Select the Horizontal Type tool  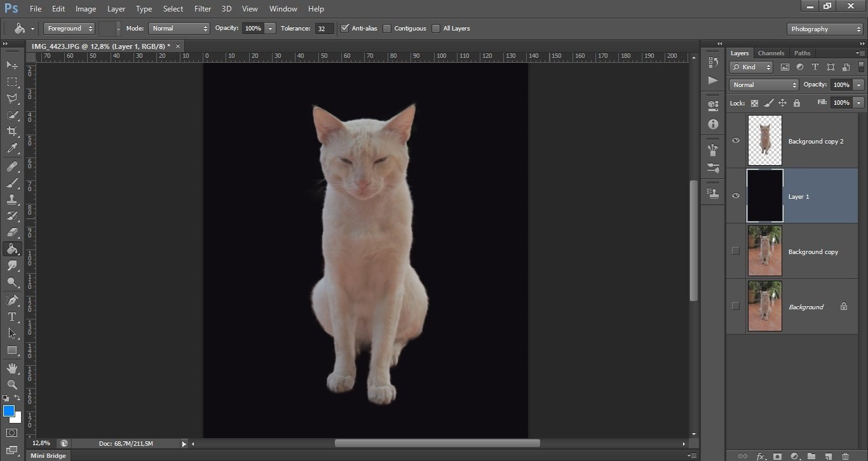[12, 317]
